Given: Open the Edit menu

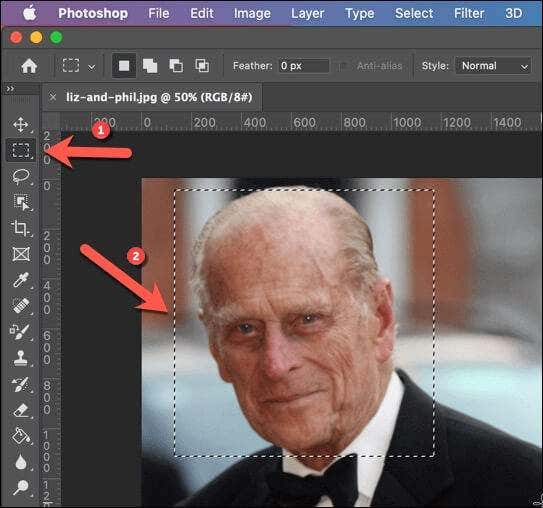Looking at the screenshot, I should tap(202, 14).
